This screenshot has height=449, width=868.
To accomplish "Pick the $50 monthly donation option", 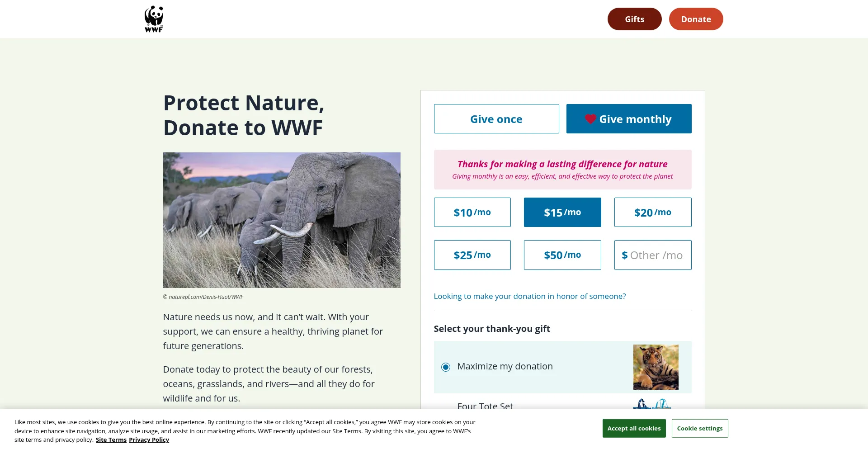I will click(x=562, y=255).
